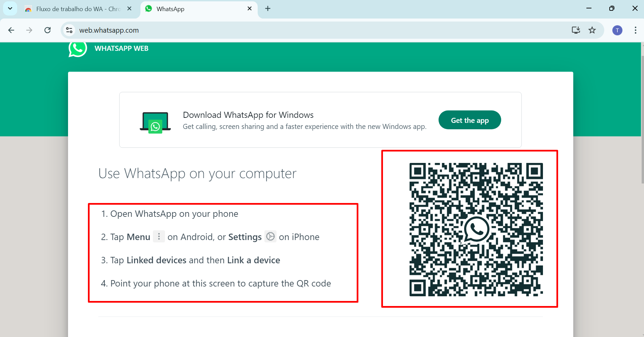Close the WhatsApp tab
644x337 pixels.
pyautogui.click(x=250, y=9)
